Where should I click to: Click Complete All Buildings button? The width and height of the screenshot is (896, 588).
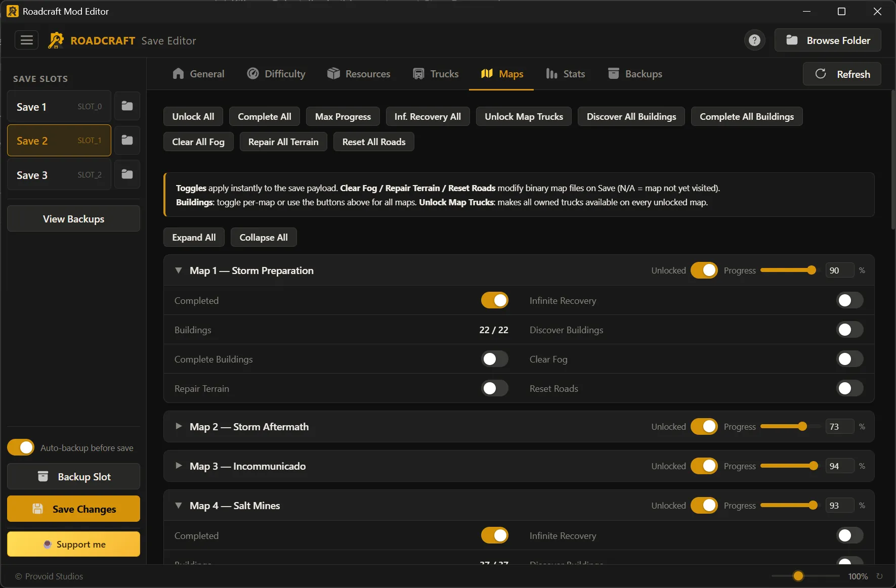pos(747,116)
